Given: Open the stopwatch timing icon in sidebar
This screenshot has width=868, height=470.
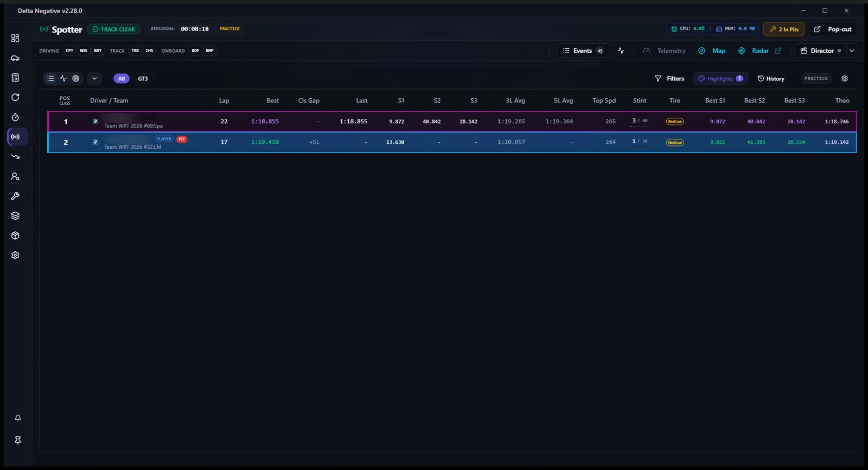Looking at the screenshot, I should [15, 117].
